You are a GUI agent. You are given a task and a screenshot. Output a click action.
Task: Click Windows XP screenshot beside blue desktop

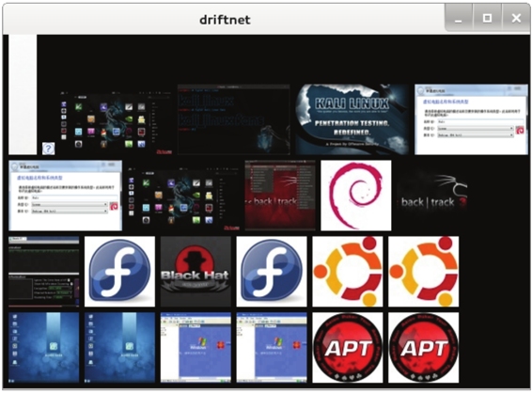pyautogui.click(x=196, y=348)
